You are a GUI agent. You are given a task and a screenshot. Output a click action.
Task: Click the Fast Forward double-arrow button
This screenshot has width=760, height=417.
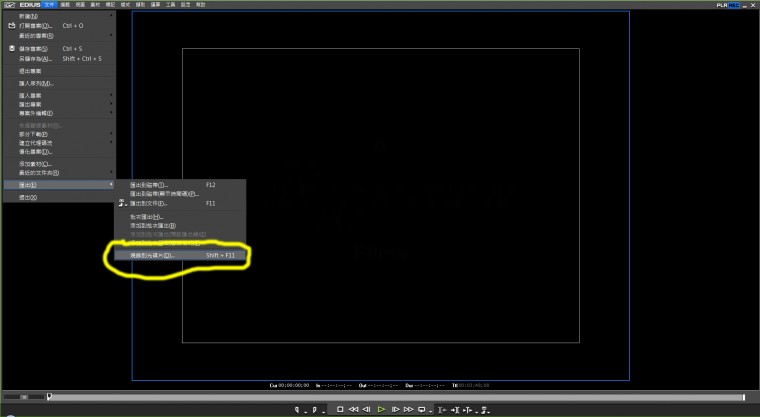(x=409, y=410)
